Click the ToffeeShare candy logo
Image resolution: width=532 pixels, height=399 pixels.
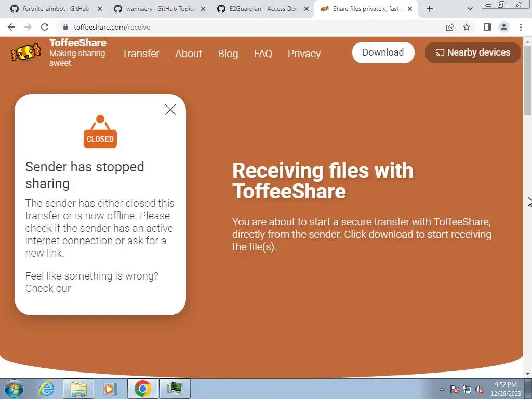[x=26, y=52]
